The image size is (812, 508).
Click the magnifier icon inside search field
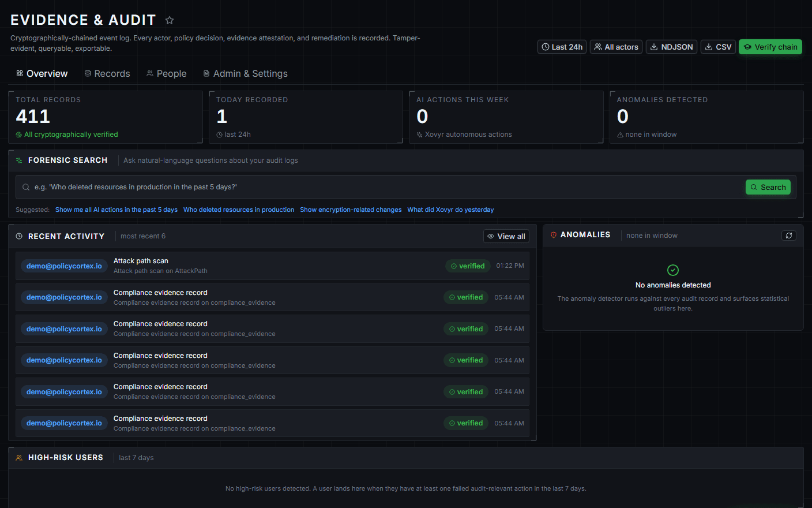[26, 187]
